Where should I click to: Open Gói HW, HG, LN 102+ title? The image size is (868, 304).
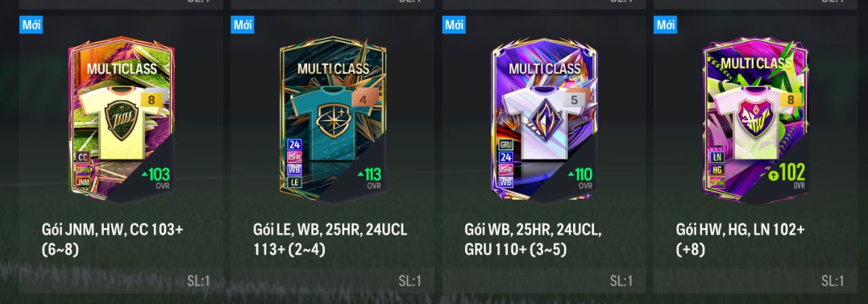741,239
